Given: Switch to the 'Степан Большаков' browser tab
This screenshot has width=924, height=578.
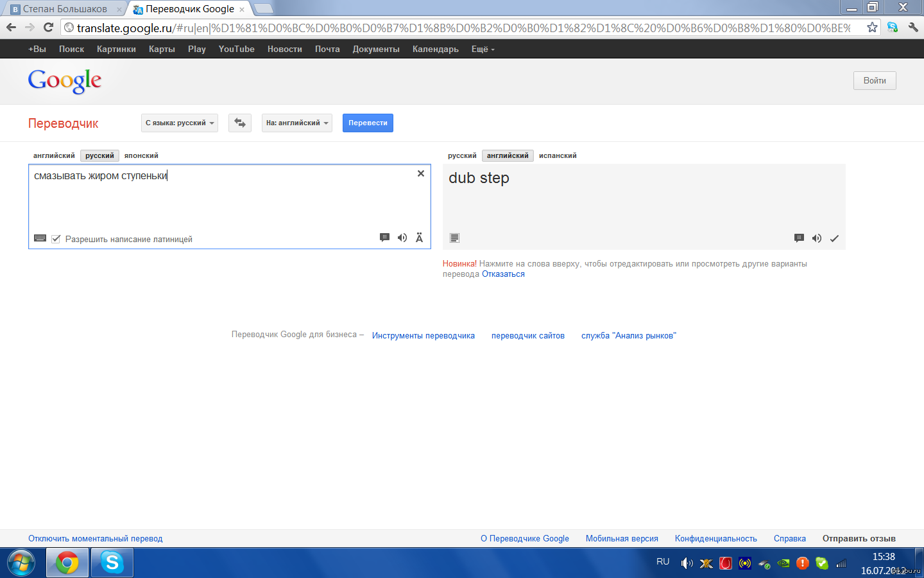Looking at the screenshot, I should [x=65, y=9].
